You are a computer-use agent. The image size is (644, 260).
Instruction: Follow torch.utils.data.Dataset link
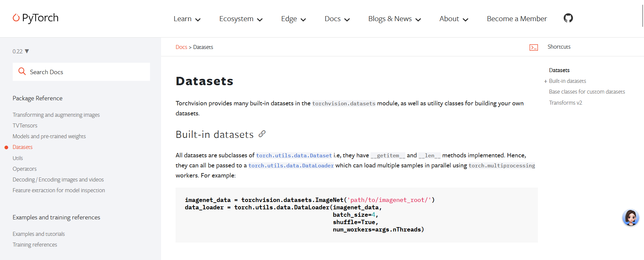click(294, 155)
